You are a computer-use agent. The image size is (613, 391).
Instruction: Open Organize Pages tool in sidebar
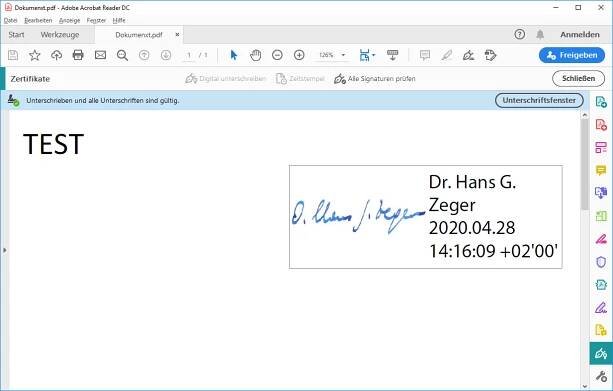click(x=601, y=147)
